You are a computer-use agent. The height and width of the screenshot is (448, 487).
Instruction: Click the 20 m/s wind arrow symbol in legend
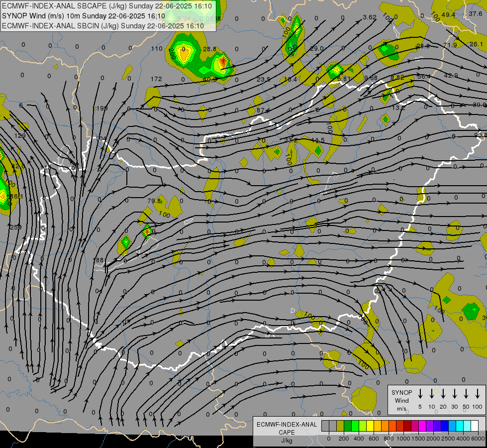[443, 394]
